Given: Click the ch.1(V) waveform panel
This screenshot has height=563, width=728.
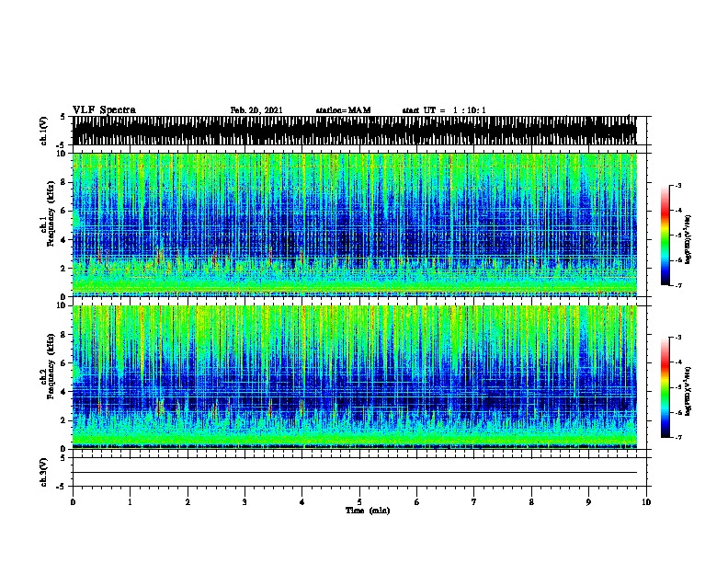Looking at the screenshot, I should (x=359, y=131).
